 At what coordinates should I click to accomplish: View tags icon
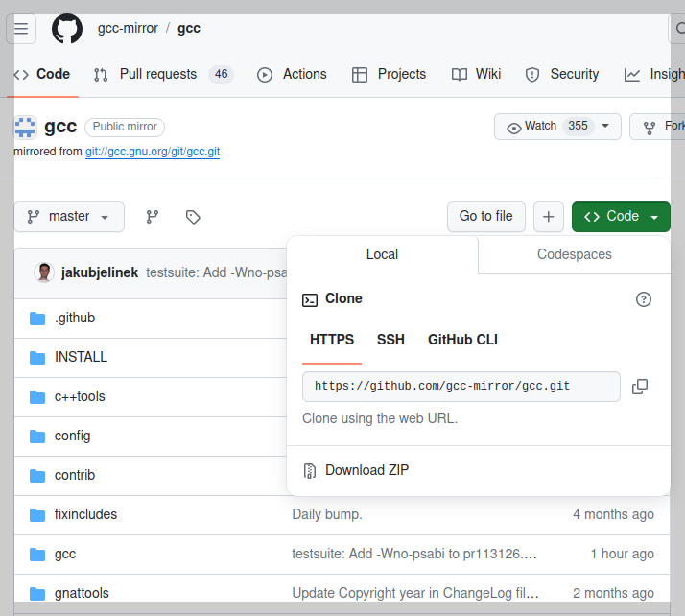pyautogui.click(x=193, y=217)
